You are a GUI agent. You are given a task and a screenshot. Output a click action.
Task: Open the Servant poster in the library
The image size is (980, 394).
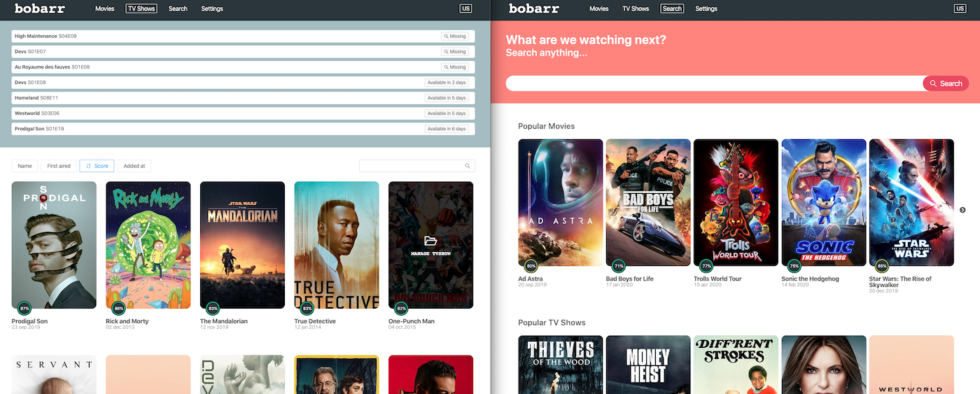[54, 374]
